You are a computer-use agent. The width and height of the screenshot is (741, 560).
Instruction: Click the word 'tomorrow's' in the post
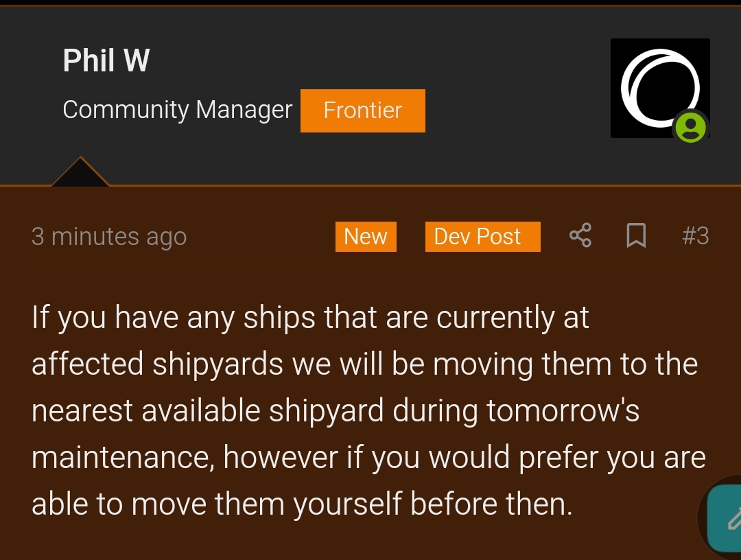(x=563, y=410)
